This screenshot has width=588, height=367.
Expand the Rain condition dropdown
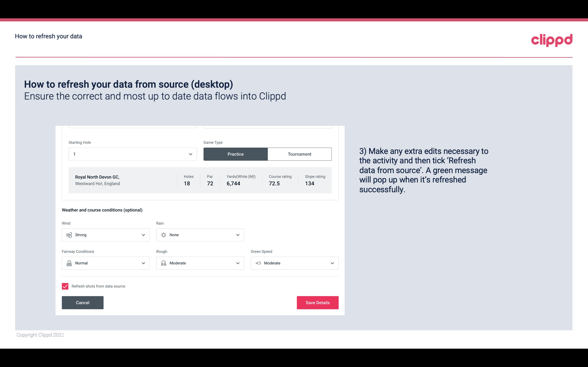[x=238, y=235]
